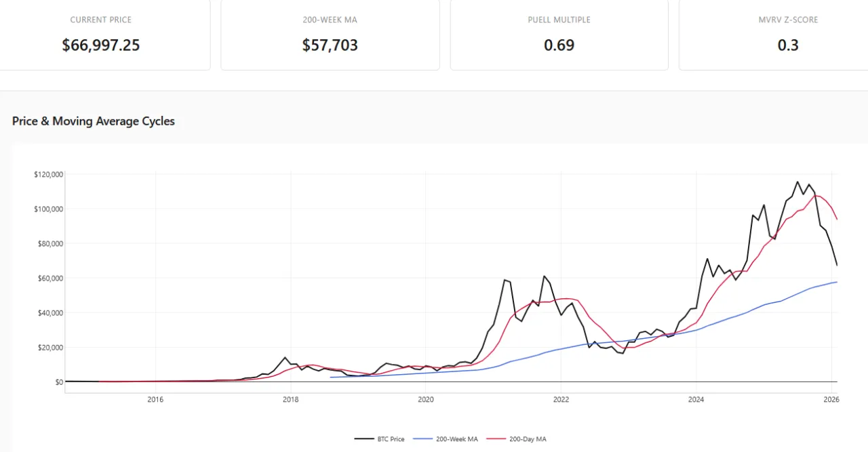
Task: Click the 0.69 Puell Multiple value
Action: coord(559,45)
